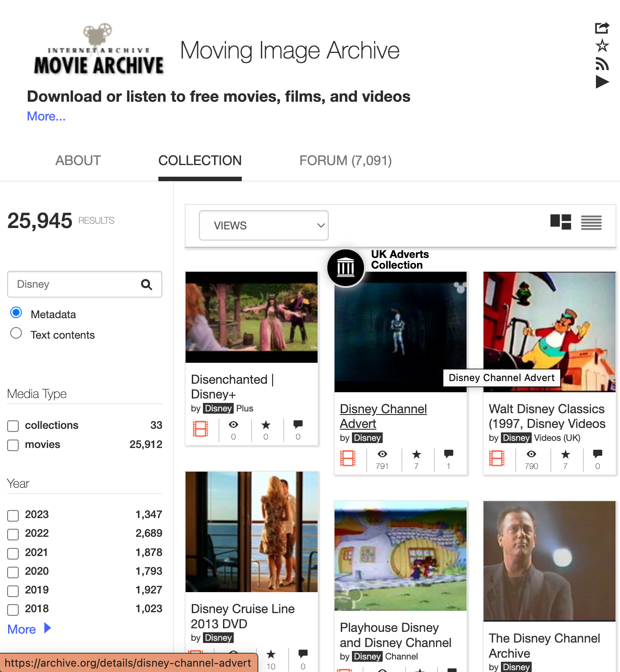The width and height of the screenshot is (620, 672).
Task: Open the Playhouse Disney thumbnail
Action: tap(401, 556)
